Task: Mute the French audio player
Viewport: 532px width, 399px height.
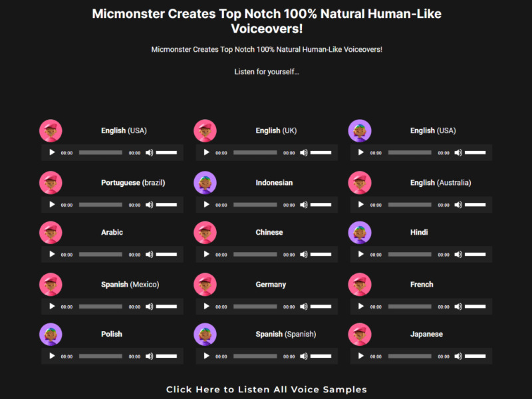Action: coord(458,307)
